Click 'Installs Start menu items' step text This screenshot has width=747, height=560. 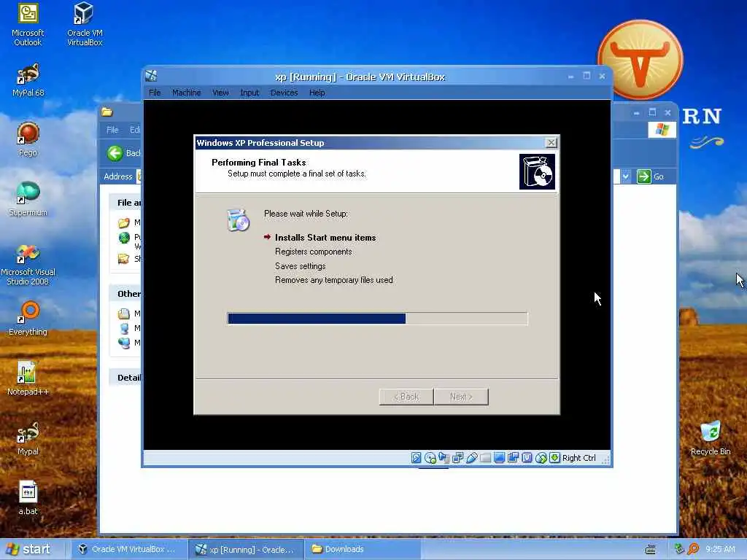click(325, 237)
